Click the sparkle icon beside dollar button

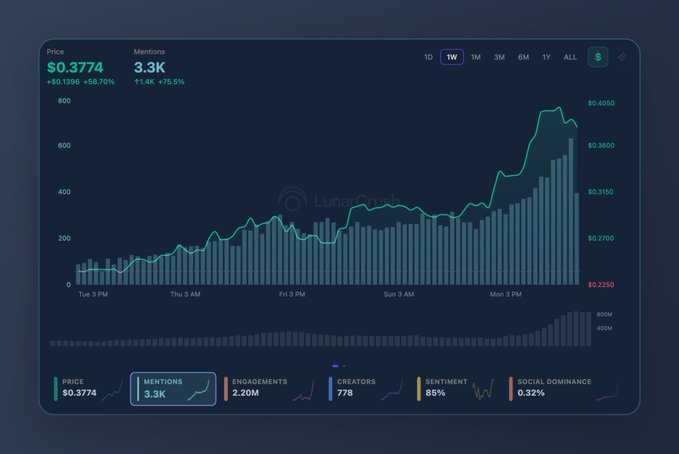(x=622, y=57)
